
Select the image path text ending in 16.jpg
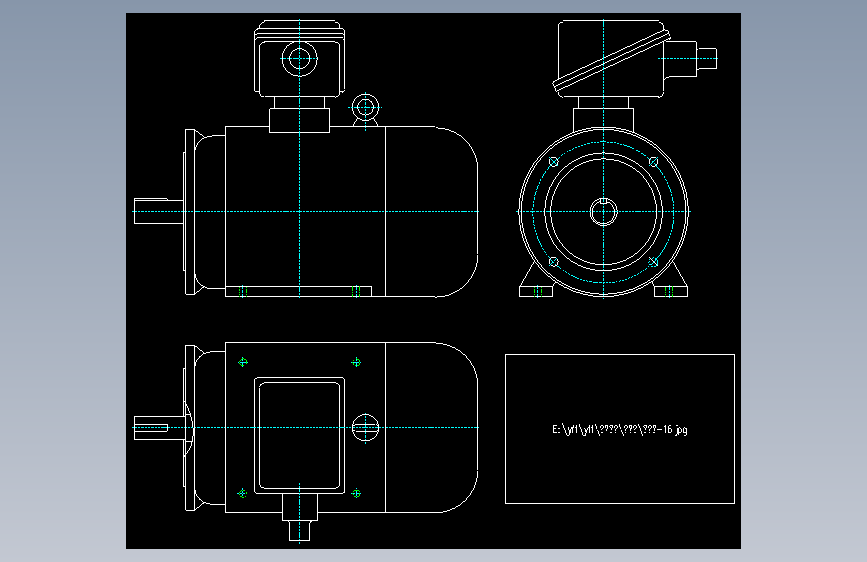pos(619,429)
